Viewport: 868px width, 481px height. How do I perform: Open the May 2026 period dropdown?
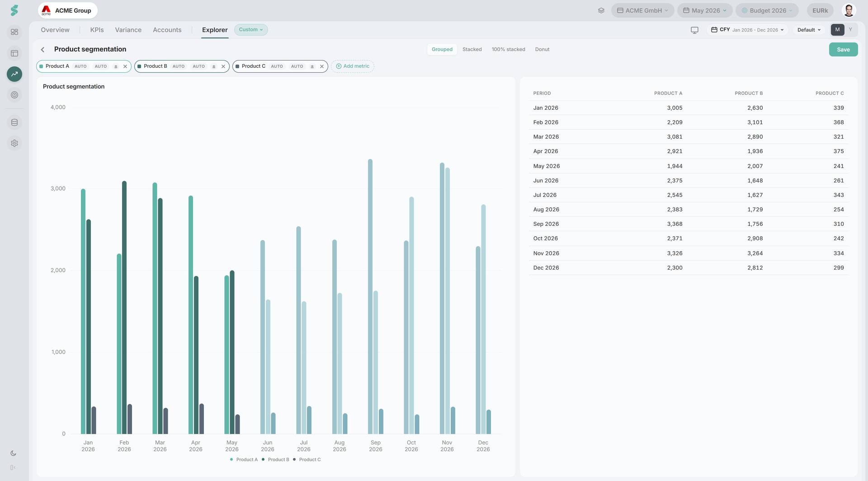pyautogui.click(x=705, y=10)
